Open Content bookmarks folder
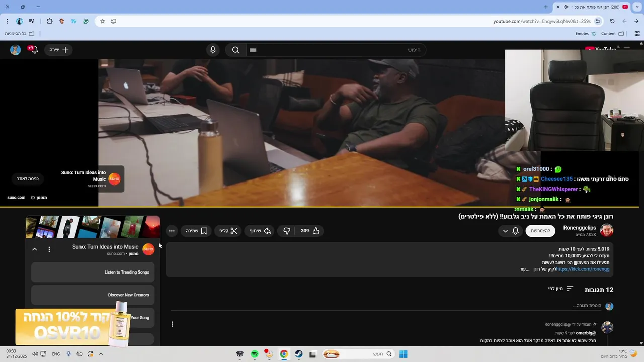 point(612,34)
